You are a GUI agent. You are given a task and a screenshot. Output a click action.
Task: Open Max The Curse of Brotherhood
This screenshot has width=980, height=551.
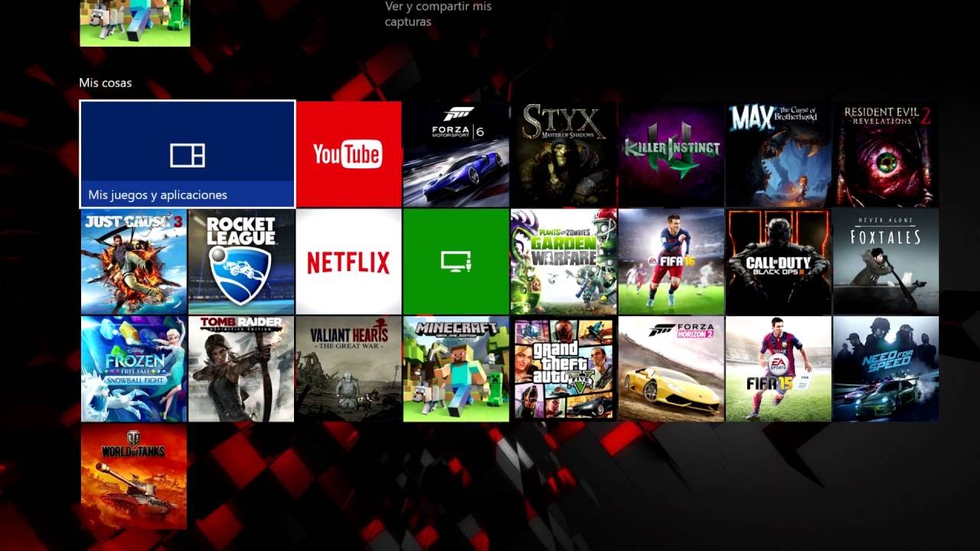tap(779, 154)
